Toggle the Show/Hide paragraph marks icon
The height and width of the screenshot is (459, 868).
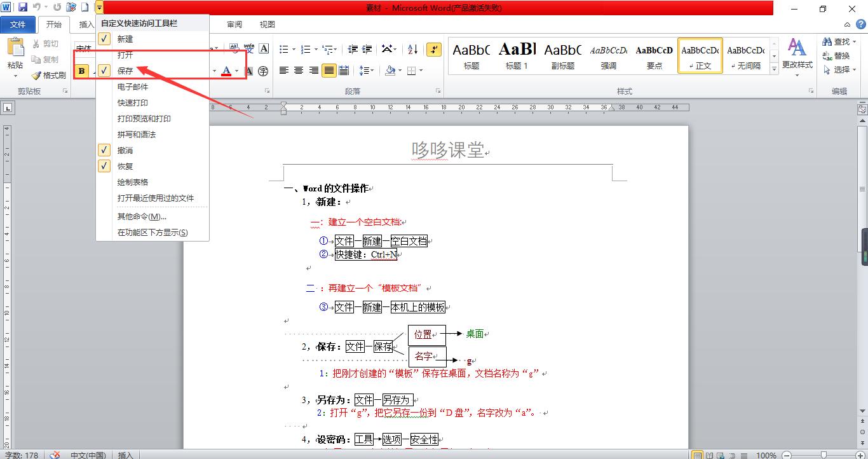(x=433, y=50)
